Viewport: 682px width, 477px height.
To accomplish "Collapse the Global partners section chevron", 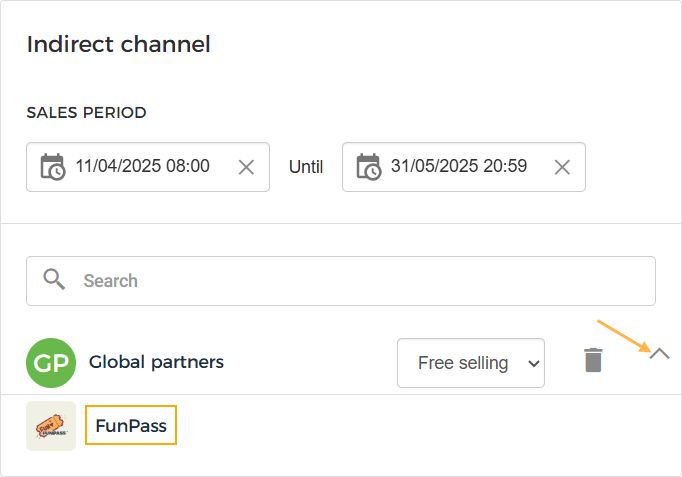I will [x=659, y=354].
